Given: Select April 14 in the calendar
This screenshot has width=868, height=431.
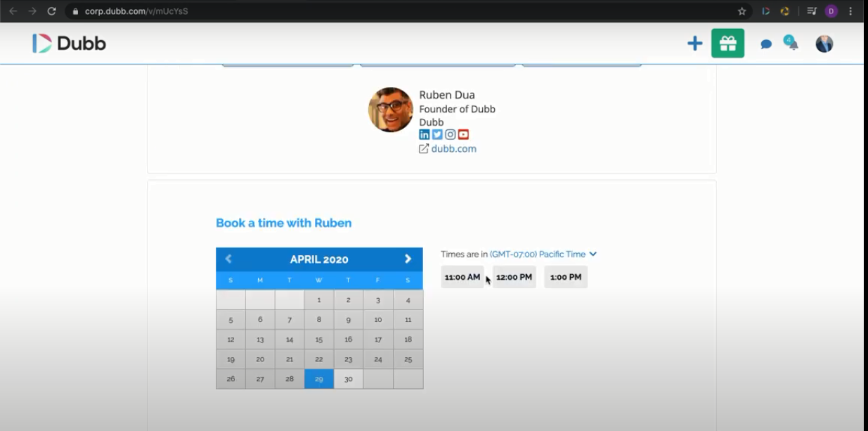Looking at the screenshot, I should click(290, 340).
